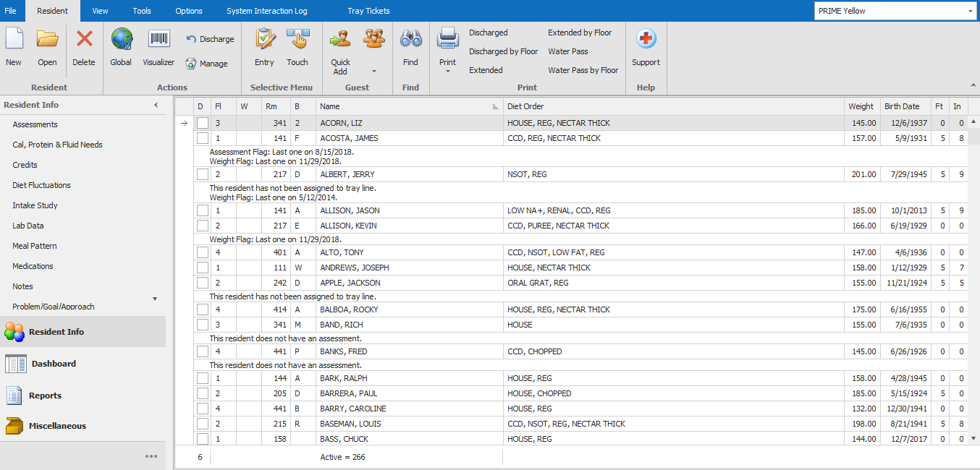Click the Name column sort indicator

(496, 106)
